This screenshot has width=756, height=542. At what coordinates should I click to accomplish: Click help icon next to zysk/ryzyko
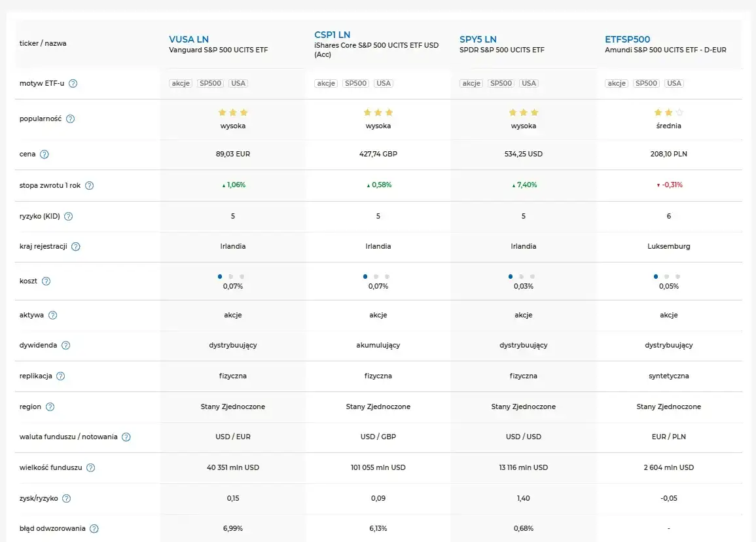66,499
